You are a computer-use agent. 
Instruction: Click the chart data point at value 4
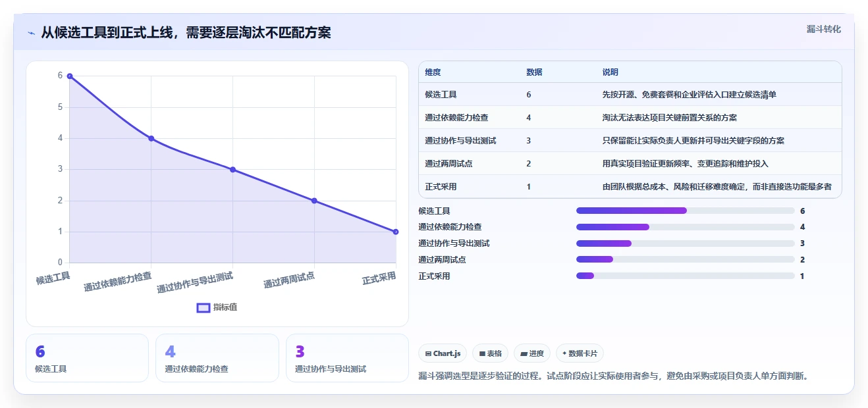(x=151, y=138)
